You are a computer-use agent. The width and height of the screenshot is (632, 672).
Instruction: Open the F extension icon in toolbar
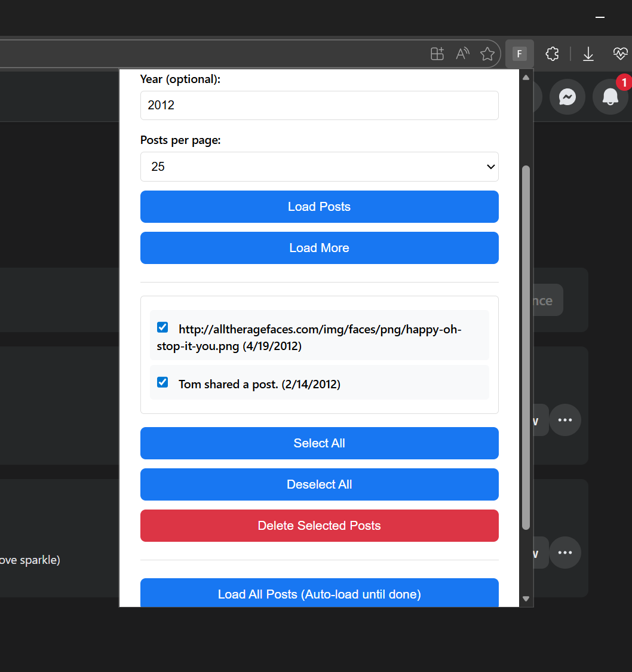point(519,54)
